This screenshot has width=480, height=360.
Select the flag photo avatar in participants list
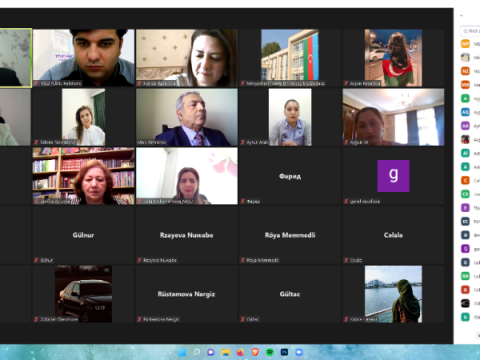pyautogui.click(x=465, y=139)
